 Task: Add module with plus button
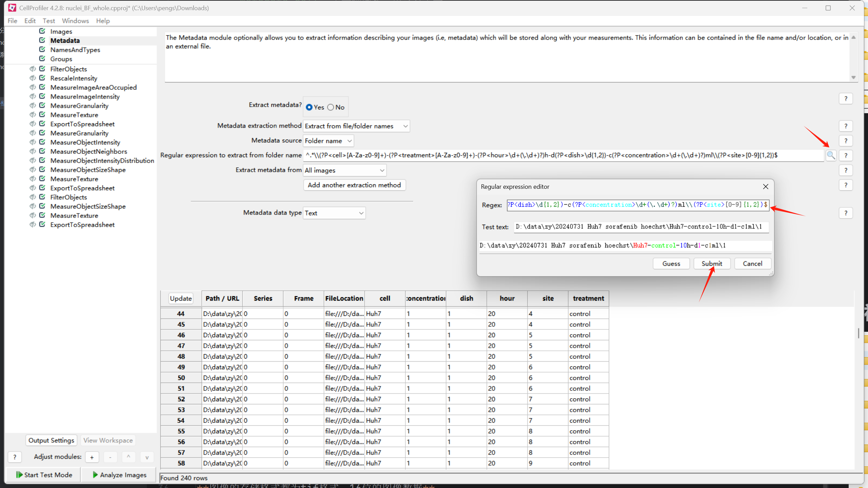pos(92,457)
